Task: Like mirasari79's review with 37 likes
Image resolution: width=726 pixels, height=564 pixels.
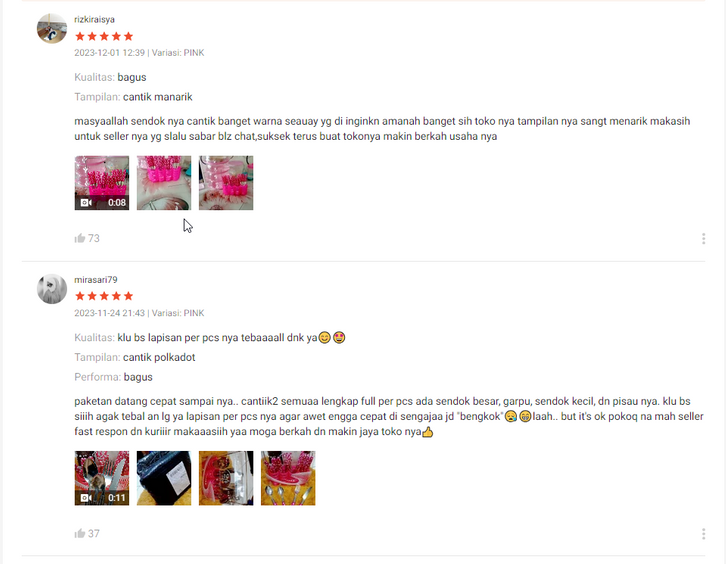Action: [80, 533]
